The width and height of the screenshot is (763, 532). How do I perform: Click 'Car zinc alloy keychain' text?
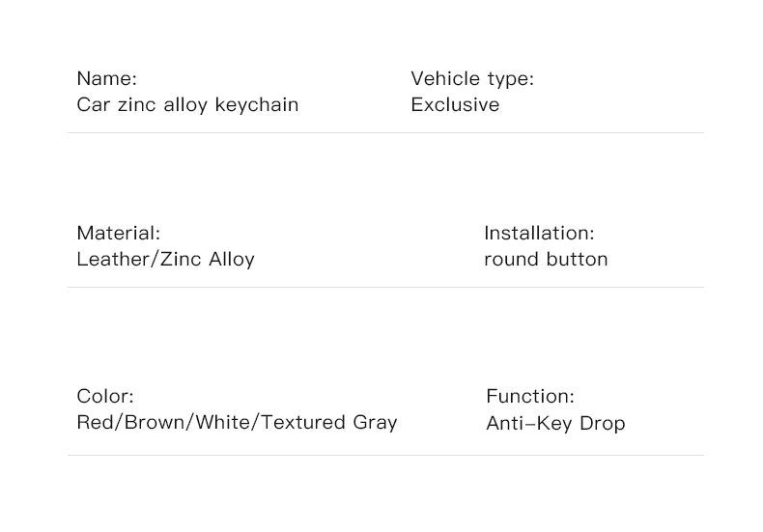187,105
